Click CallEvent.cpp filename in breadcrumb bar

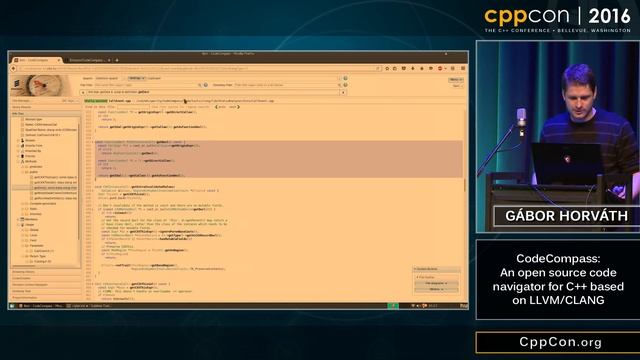[x=120, y=100]
